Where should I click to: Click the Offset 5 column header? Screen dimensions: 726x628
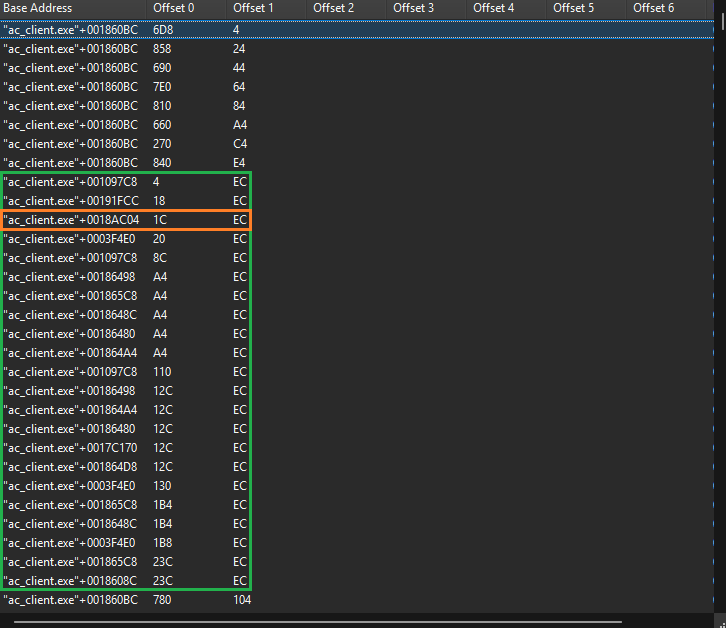[575, 8]
